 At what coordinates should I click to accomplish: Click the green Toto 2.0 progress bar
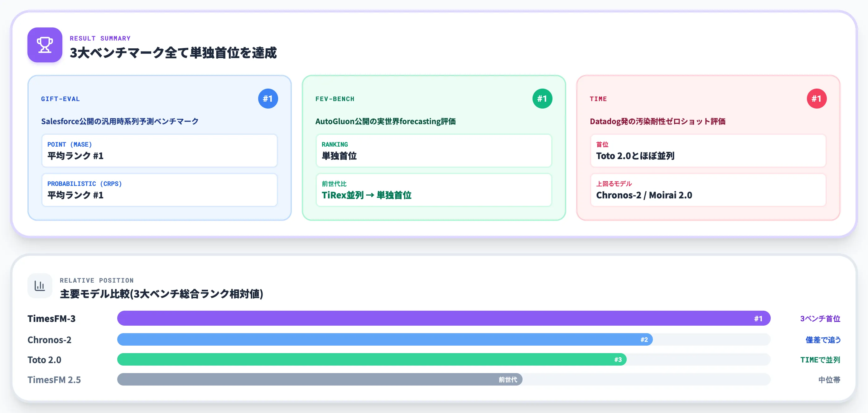pos(372,359)
